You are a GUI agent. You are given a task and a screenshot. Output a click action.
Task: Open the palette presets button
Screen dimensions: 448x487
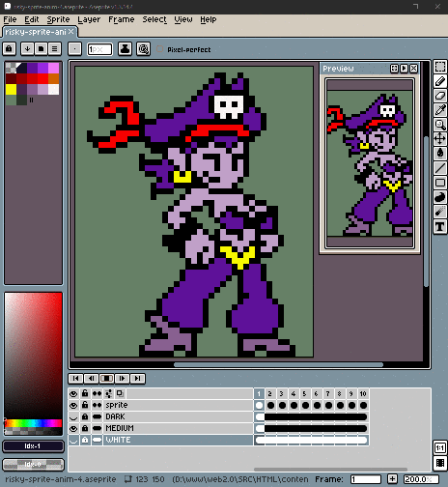pos(41,49)
